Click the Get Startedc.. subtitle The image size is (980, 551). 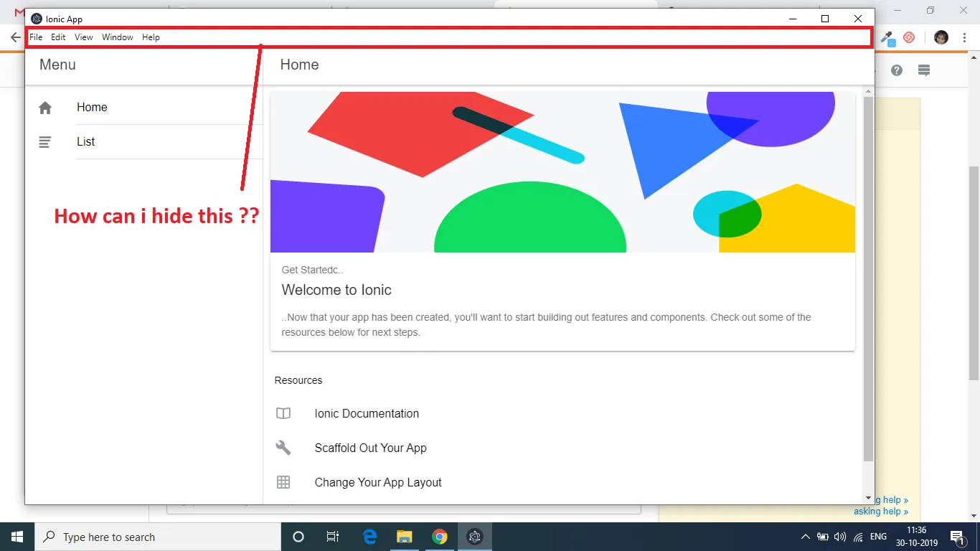[312, 270]
